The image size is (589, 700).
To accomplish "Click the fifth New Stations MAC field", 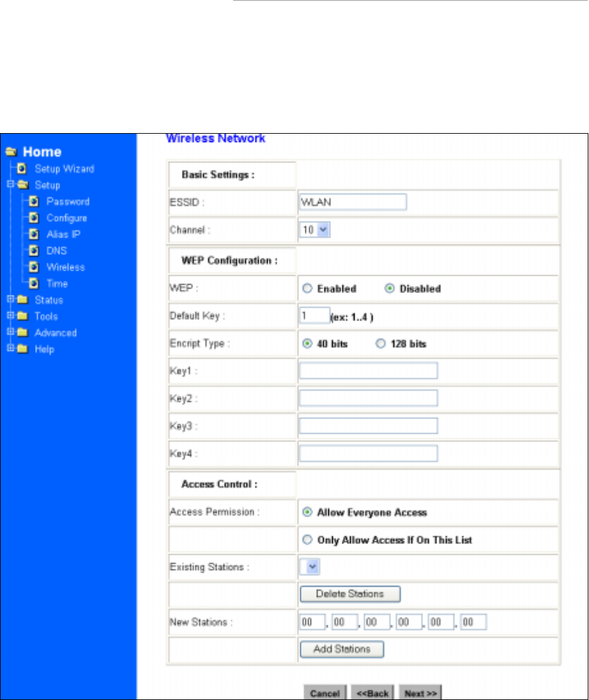I will 441,622.
